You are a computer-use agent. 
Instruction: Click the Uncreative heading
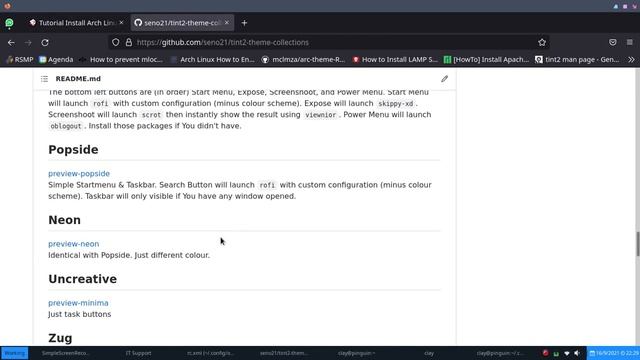[x=82, y=279]
